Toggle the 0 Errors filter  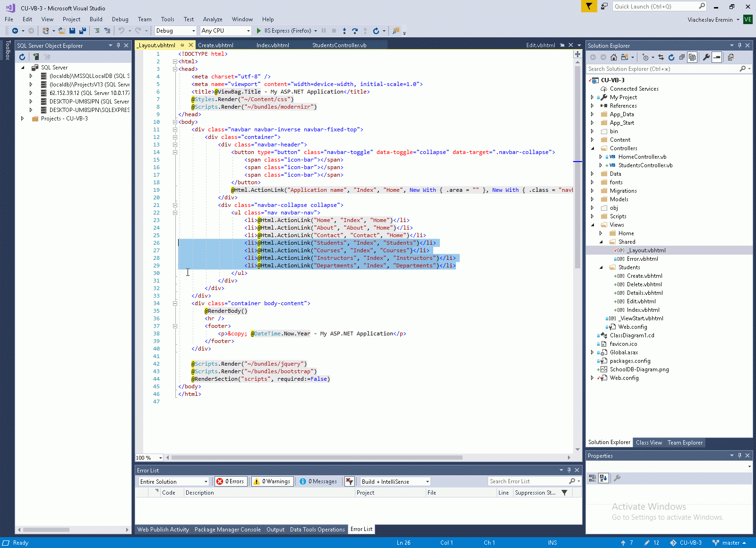click(230, 481)
